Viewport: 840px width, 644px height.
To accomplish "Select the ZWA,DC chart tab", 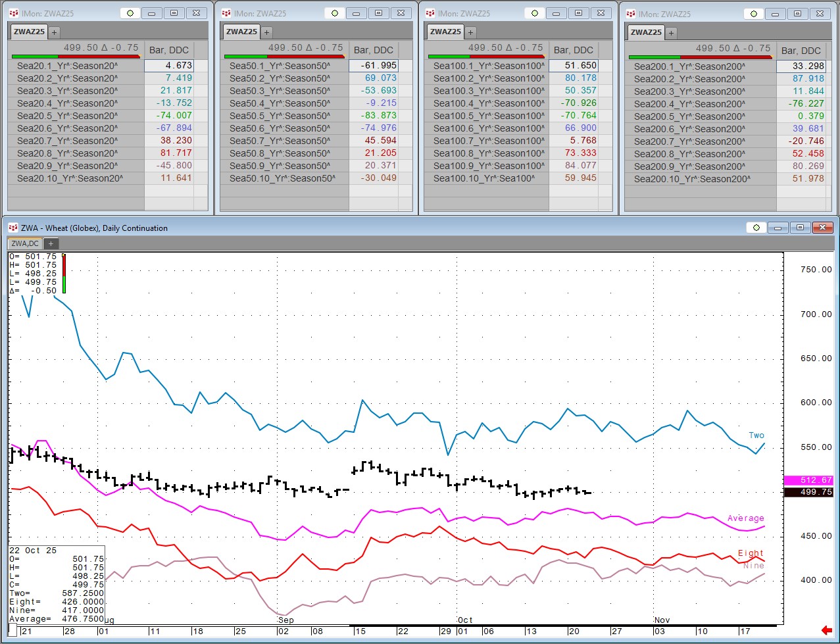I will (24, 243).
